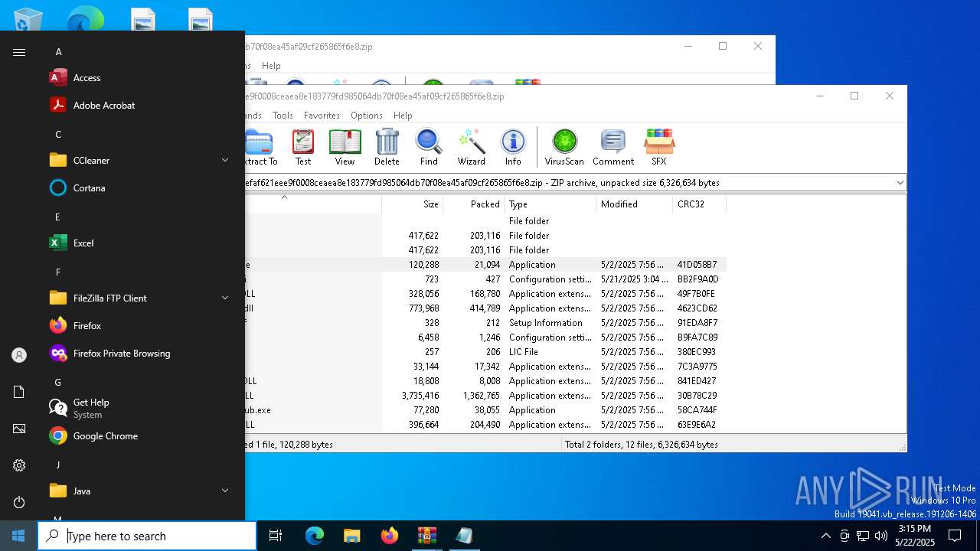Open the Firefox taskbar icon
The image size is (980, 551).
click(389, 536)
